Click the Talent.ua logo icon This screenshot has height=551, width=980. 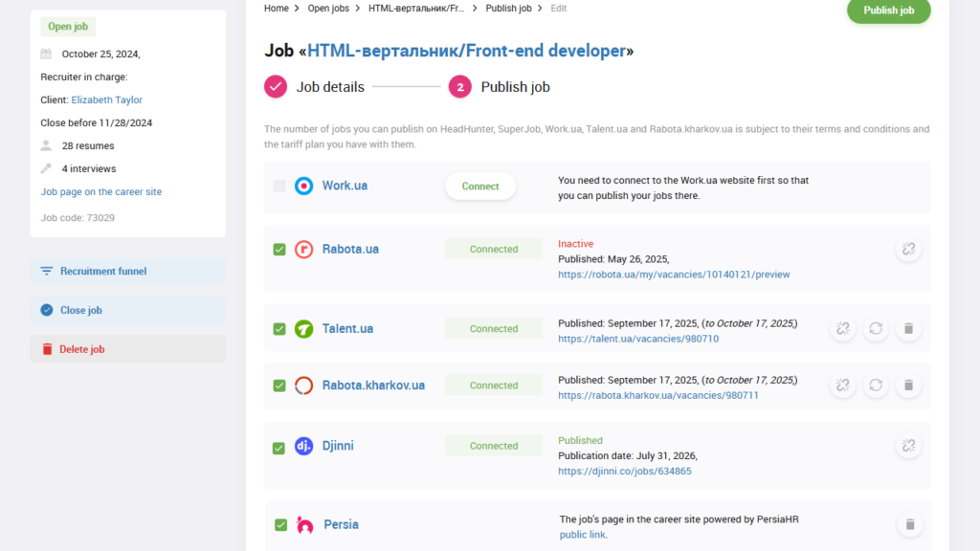(303, 329)
